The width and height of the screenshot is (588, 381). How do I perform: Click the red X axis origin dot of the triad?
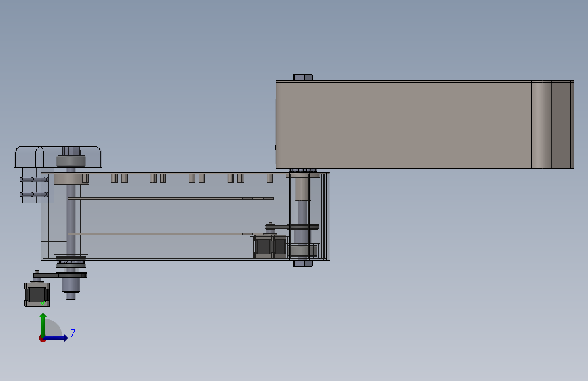(42, 338)
